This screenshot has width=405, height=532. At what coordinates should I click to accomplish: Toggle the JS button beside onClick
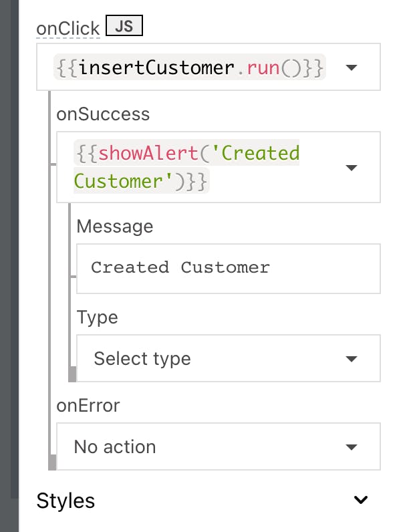point(125,27)
